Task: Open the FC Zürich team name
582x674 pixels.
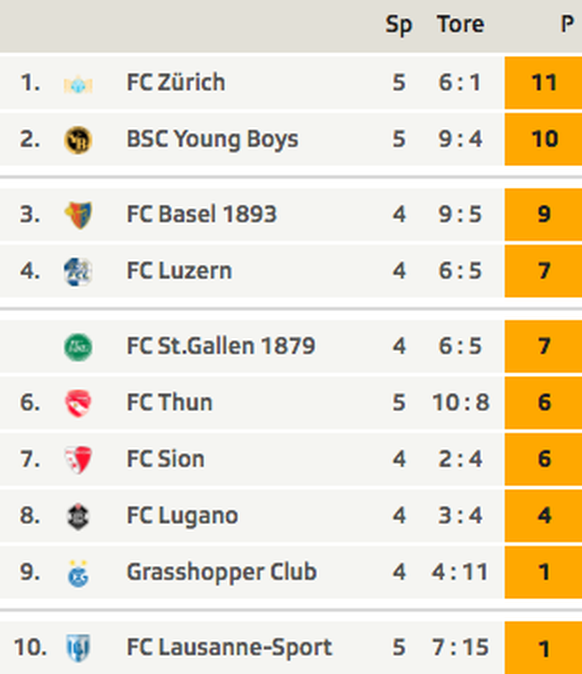Action: click(176, 82)
